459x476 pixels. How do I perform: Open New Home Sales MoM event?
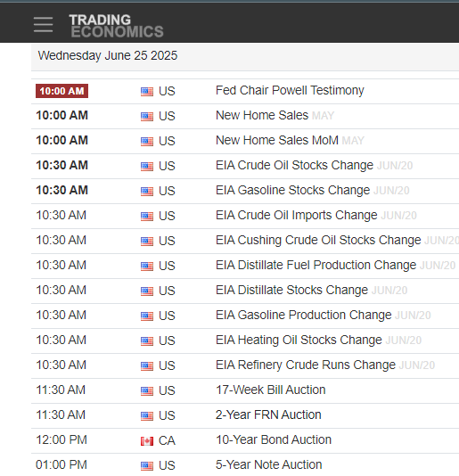pos(277,140)
